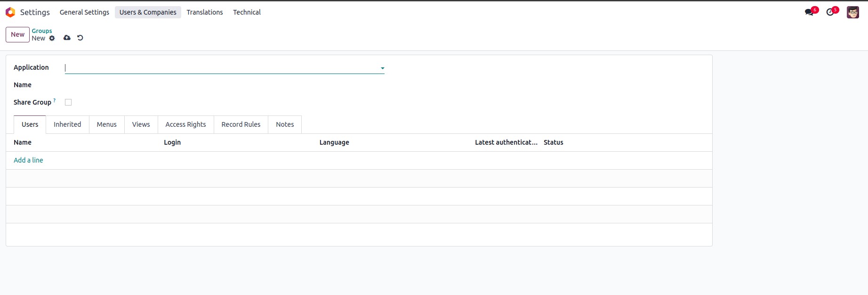Tick the Share Group checkbox
This screenshot has height=295, width=868.
pyautogui.click(x=68, y=102)
